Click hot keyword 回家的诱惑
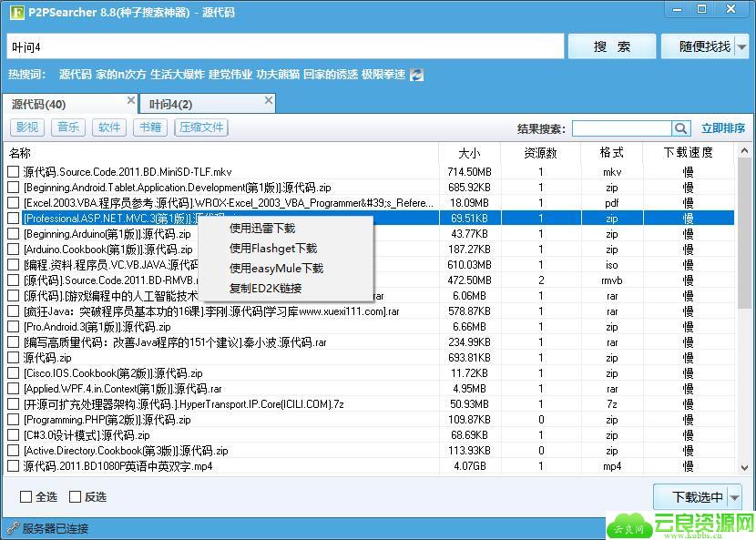The image size is (756, 540). click(x=331, y=75)
